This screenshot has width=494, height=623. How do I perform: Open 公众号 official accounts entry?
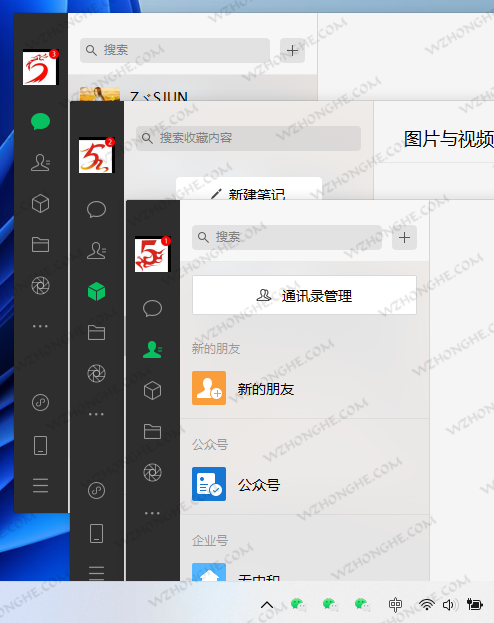coord(305,484)
